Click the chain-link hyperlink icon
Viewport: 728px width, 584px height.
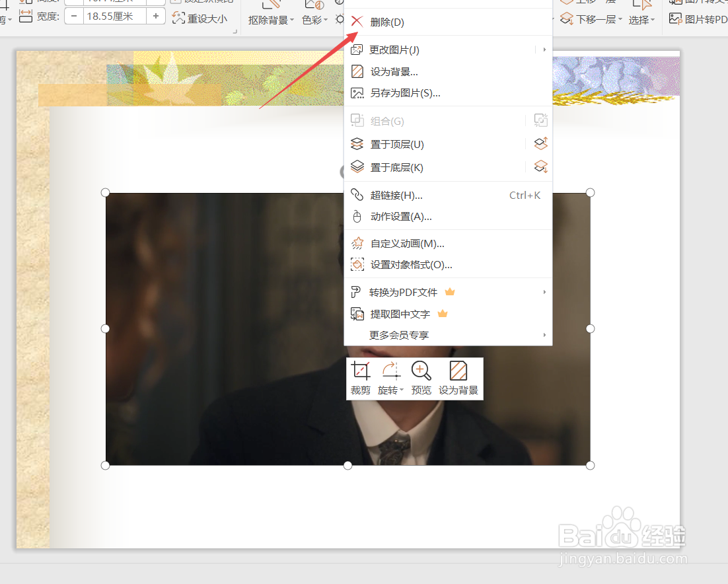[x=357, y=194]
